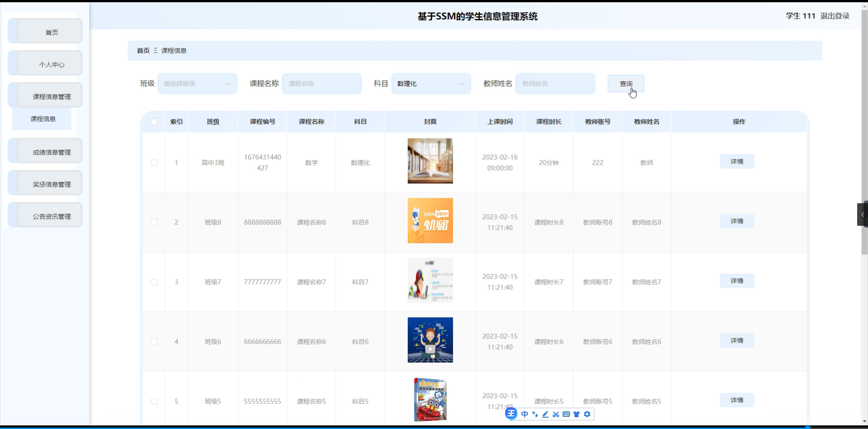Image resolution: width=868 pixels, height=429 pixels.
Task: Open the 班级 dropdown filter
Action: click(197, 84)
